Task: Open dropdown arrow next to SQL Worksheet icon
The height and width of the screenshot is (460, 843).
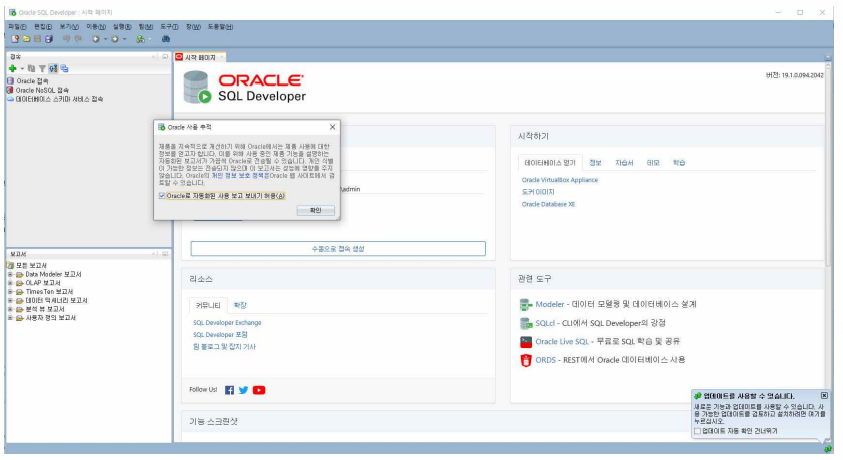Action: tap(149, 39)
